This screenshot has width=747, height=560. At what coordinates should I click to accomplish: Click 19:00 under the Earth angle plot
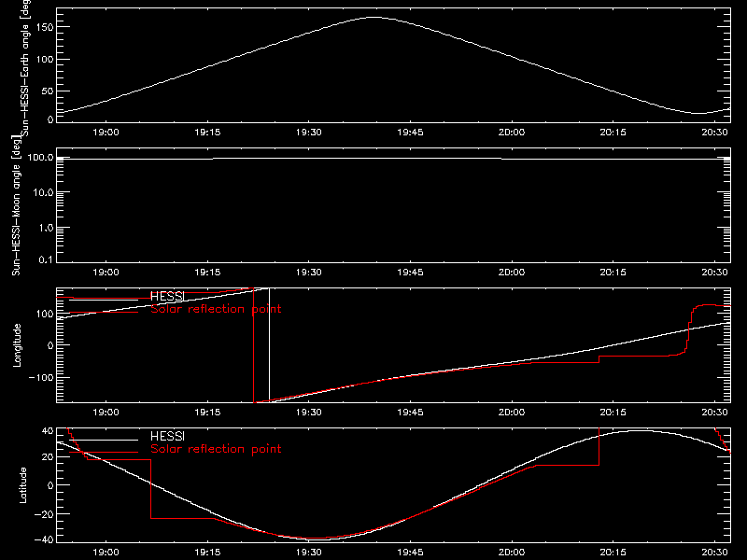coord(106,133)
